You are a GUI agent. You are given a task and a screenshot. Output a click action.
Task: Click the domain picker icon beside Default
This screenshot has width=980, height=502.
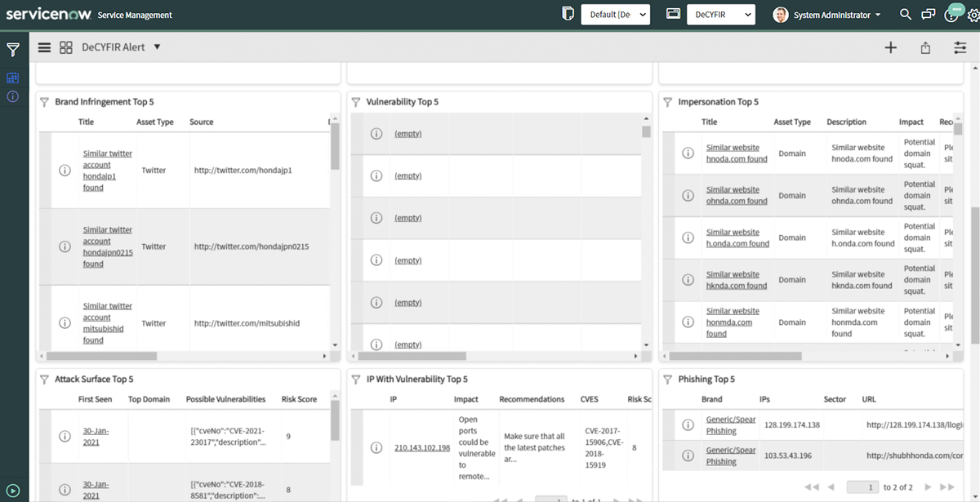click(x=568, y=14)
